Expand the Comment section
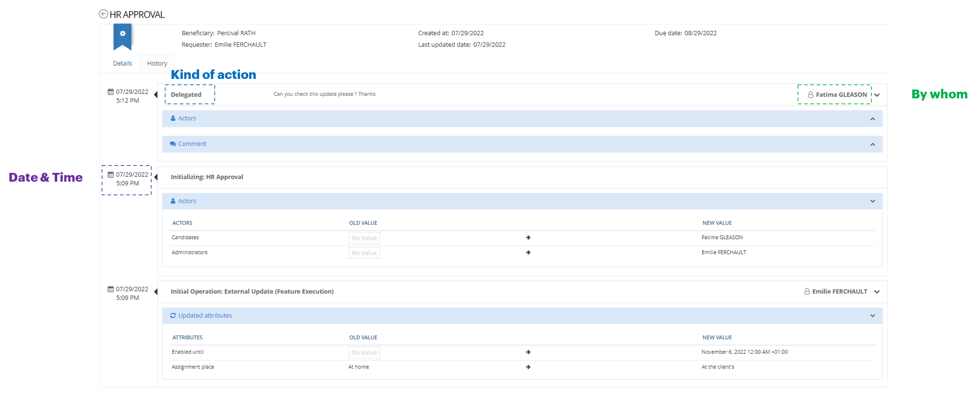 coord(872,144)
